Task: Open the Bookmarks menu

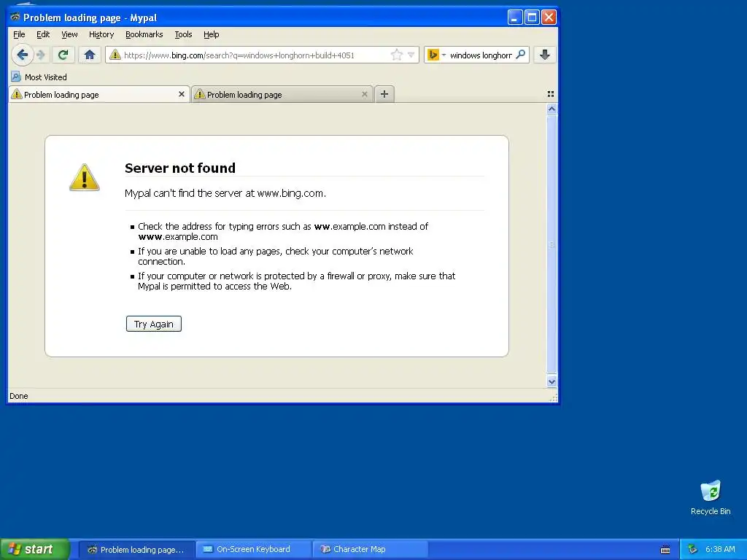Action: 144,34
